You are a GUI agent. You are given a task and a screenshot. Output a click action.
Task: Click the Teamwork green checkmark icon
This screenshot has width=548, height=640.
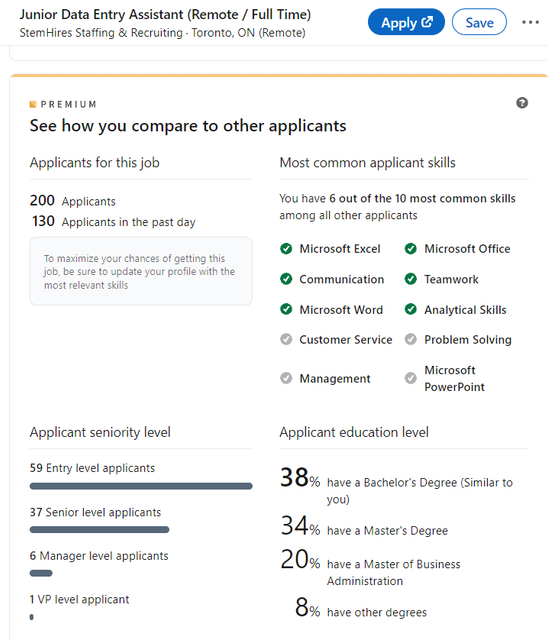410,279
